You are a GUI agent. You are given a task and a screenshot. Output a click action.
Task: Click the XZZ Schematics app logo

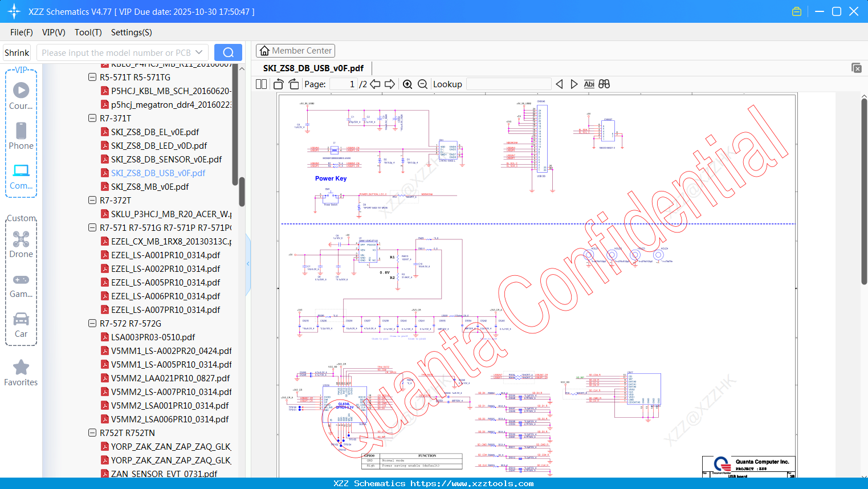14,11
